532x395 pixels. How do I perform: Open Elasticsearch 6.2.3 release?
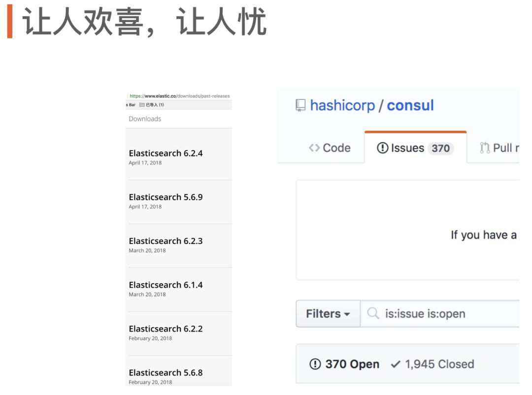point(166,241)
